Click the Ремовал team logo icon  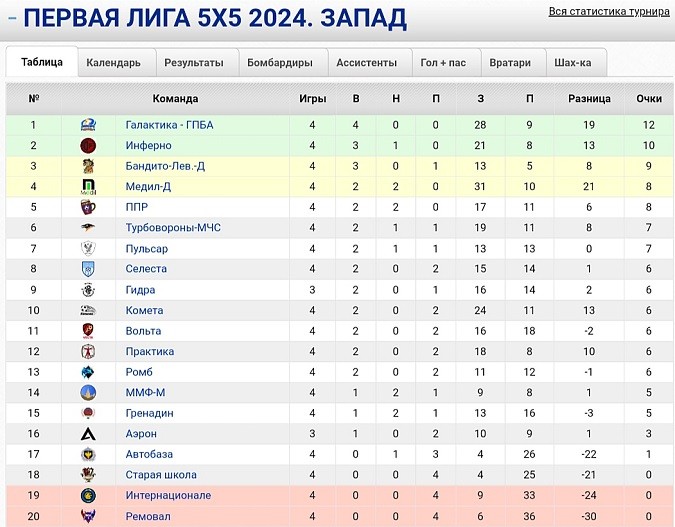tap(88, 516)
